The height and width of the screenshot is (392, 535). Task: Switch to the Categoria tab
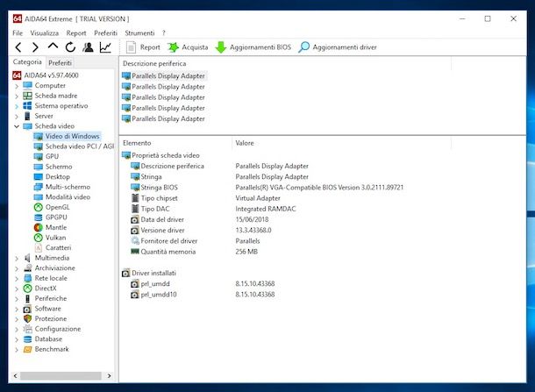pyautogui.click(x=27, y=62)
